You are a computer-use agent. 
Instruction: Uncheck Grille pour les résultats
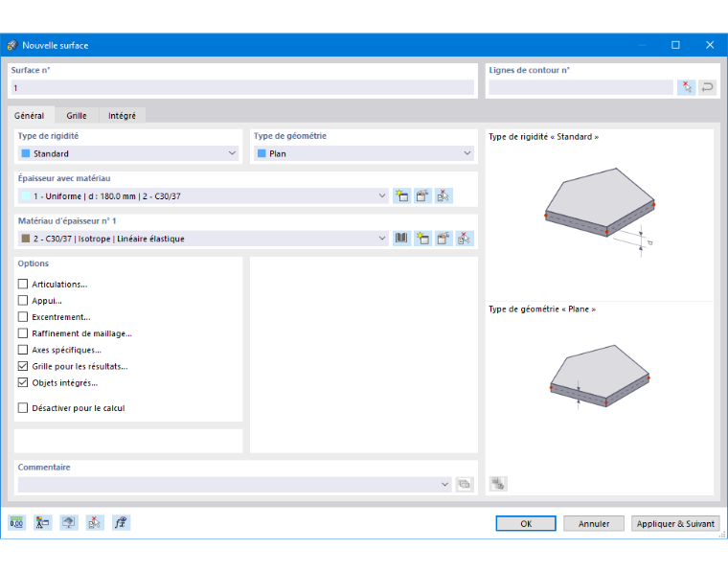click(23, 366)
